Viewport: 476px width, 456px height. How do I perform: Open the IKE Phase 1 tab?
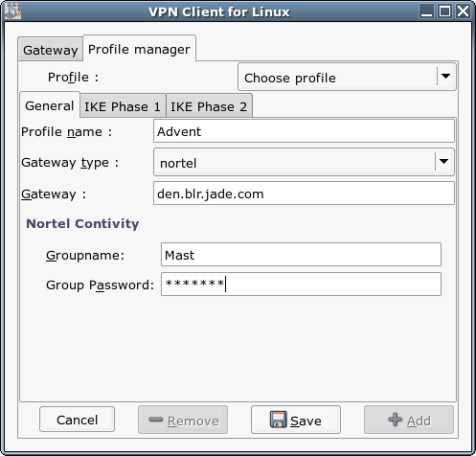(123, 106)
